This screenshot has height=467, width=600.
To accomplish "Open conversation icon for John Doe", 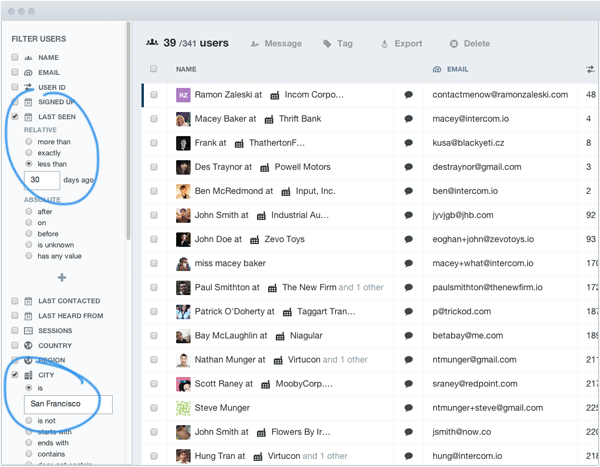I will tap(408, 239).
